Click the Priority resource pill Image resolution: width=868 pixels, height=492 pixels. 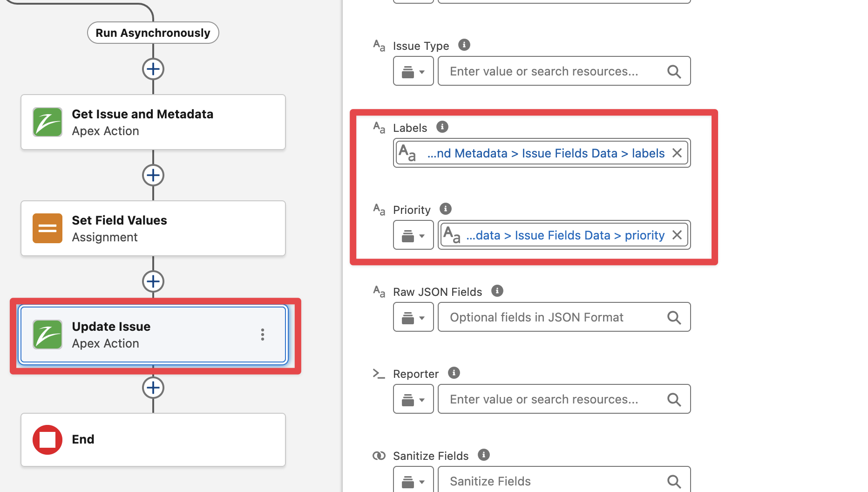click(x=564, y=235)
